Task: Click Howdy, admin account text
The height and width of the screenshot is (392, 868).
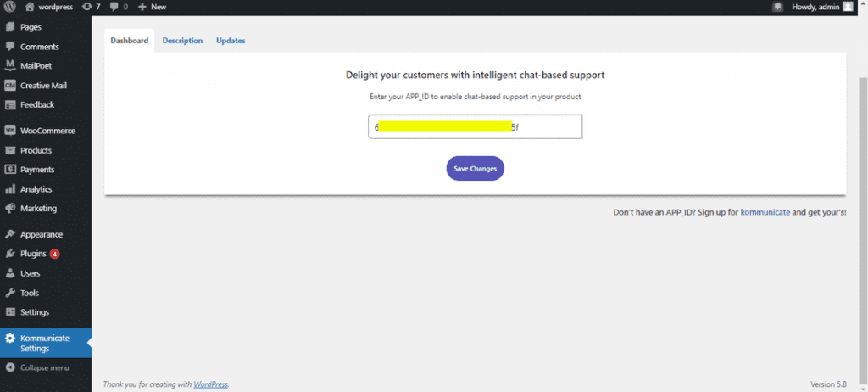Action: click(x=815, y=7)
